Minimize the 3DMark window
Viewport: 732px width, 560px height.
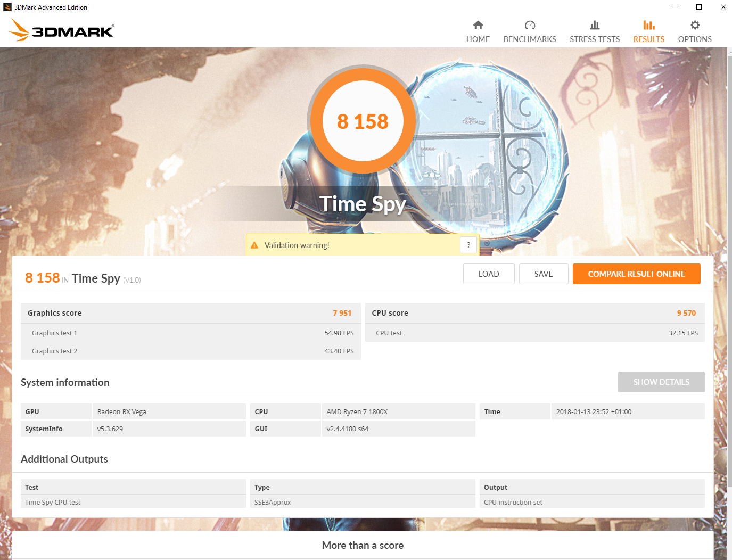pos(675,7)
